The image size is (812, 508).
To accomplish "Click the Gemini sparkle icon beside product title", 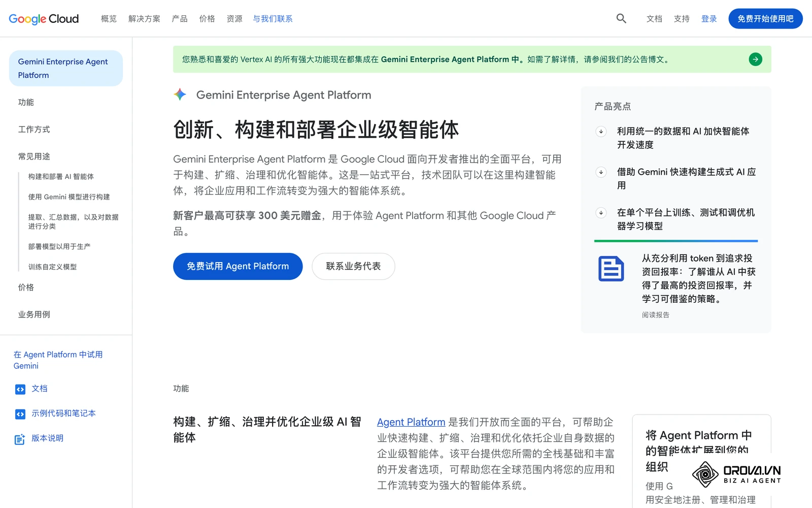I will 180,94.
